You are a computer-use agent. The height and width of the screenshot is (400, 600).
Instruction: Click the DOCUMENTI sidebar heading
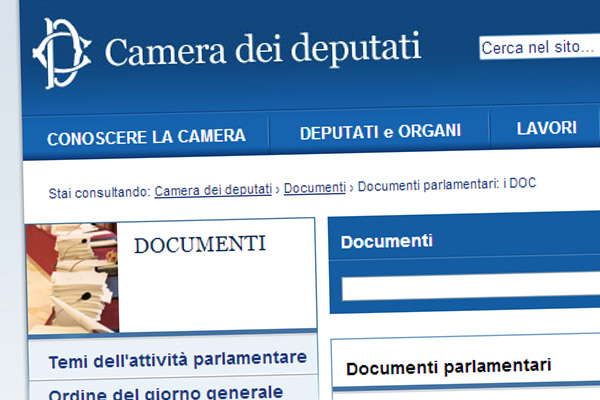click(x=200, y=245)
